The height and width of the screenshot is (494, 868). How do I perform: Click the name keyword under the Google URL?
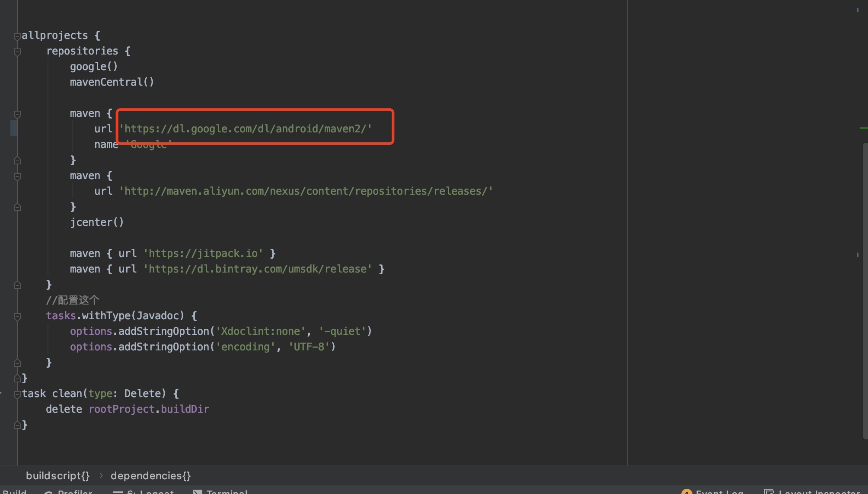(x=106, y=144)
